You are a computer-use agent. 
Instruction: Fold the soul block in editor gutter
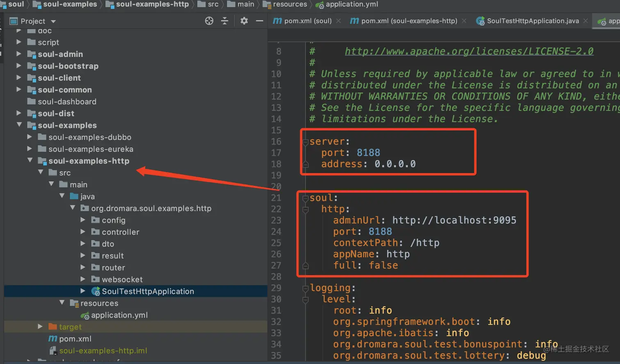[305, 198]
